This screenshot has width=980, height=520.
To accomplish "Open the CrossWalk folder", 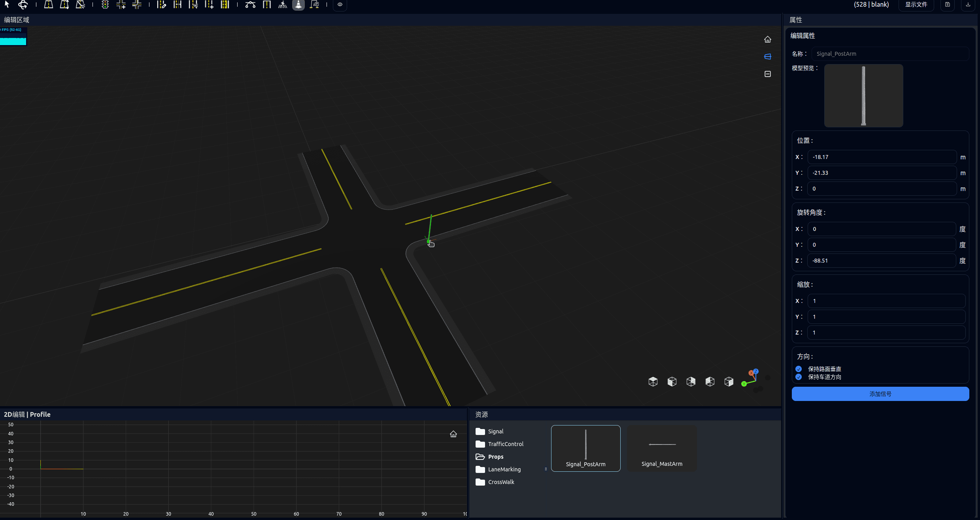I will coord(495,482).
